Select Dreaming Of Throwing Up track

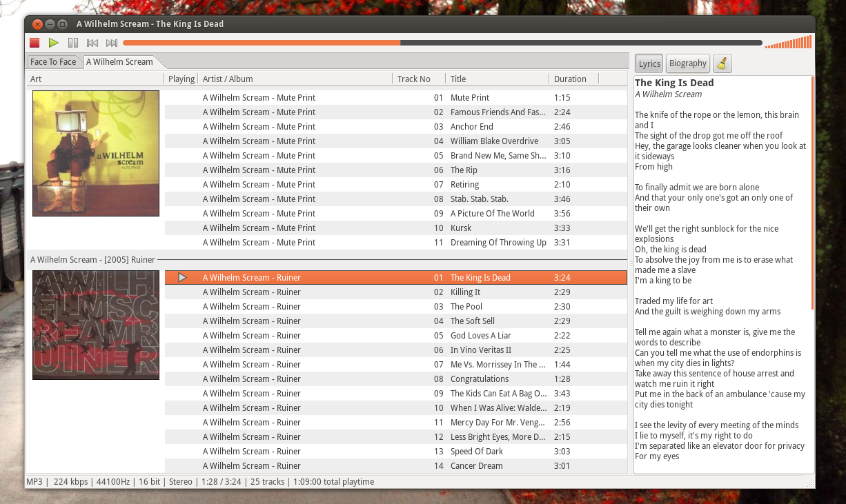pos(395,243)
